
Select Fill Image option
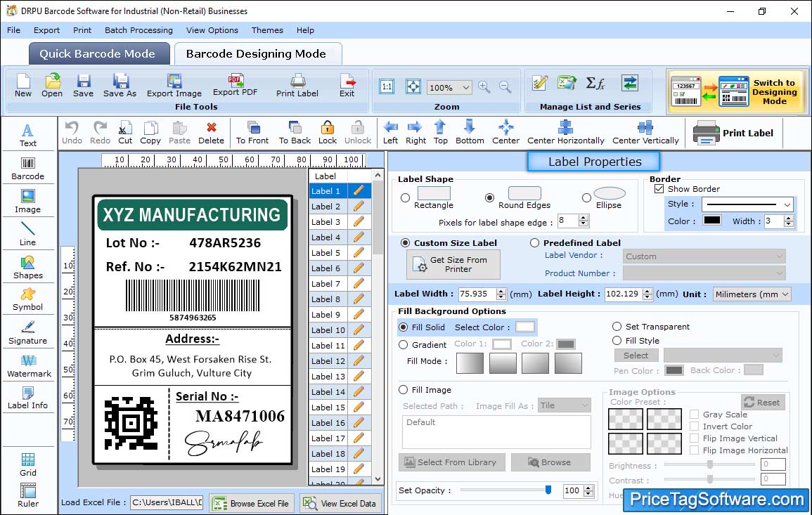coord(403,390)
